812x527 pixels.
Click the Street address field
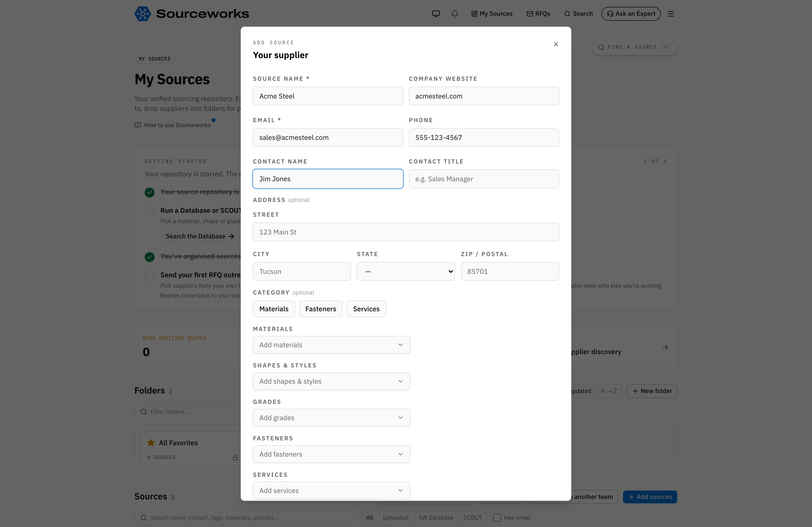point(406,232)
